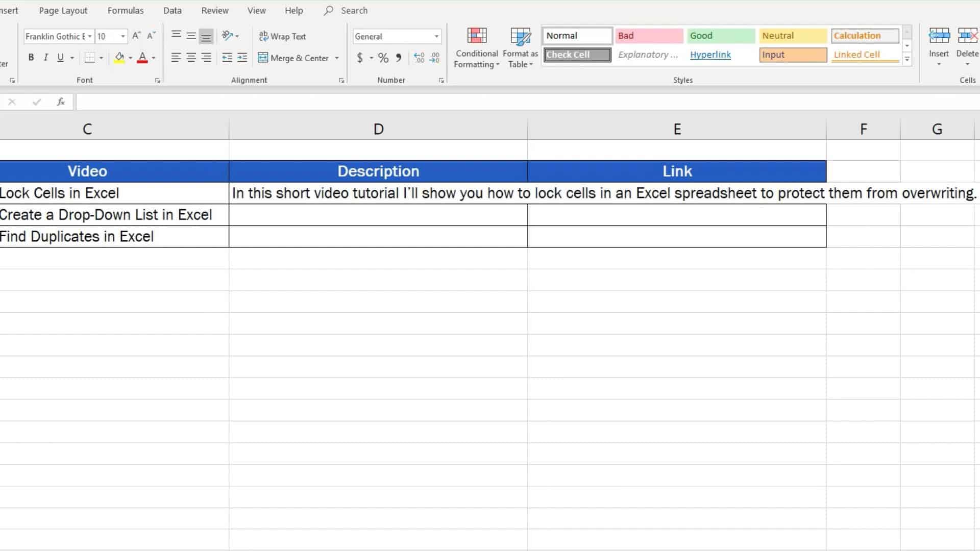Toggle Wrap Text
The image size is (980, 551).
click(x=283, y=36)
